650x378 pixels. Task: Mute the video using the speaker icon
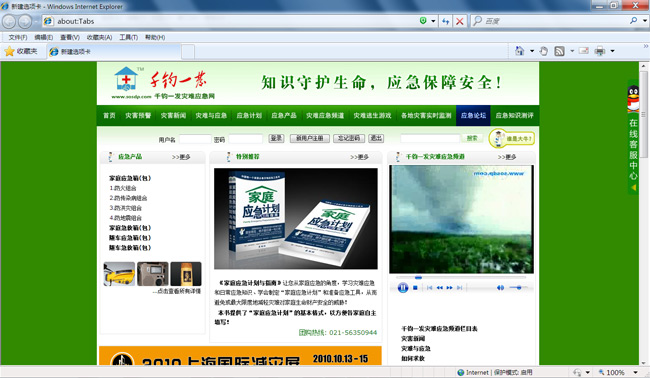(x=500, y=288)
